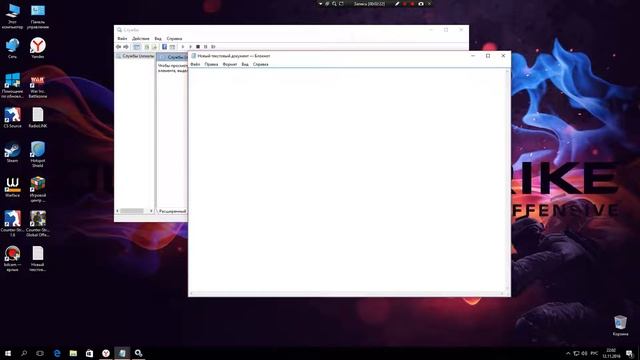The width and height of the screenshot is (640, 360).
Task: Select the War Inc. Battlezone desktop icon
Action: pos(38,85)
